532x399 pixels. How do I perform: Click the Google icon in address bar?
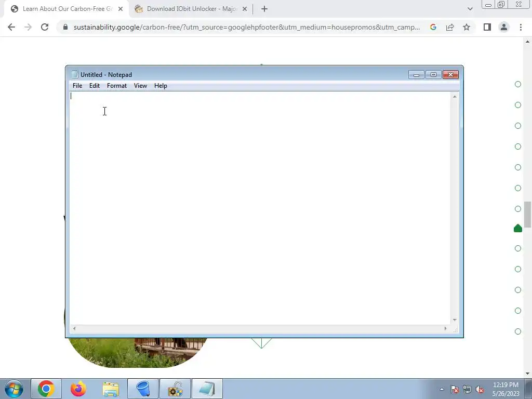point(433,27)
